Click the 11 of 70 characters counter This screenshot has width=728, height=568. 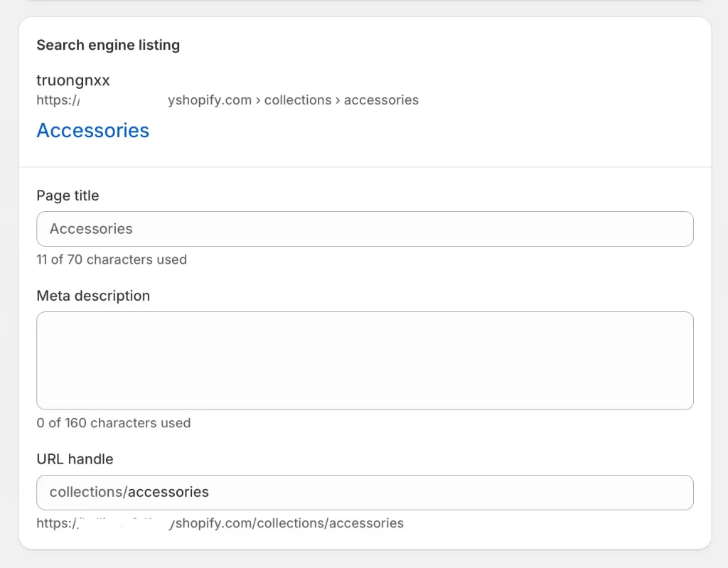point(112,259)
